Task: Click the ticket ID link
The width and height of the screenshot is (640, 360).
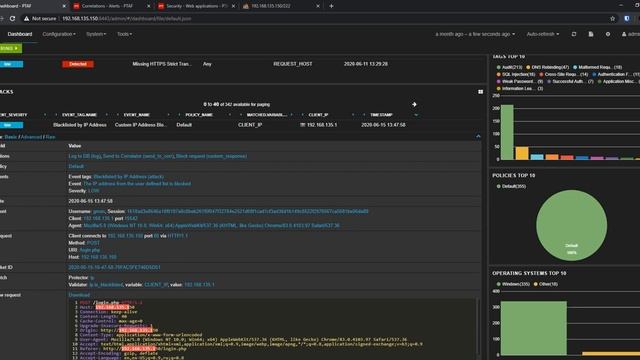Action: click(114, 267)
